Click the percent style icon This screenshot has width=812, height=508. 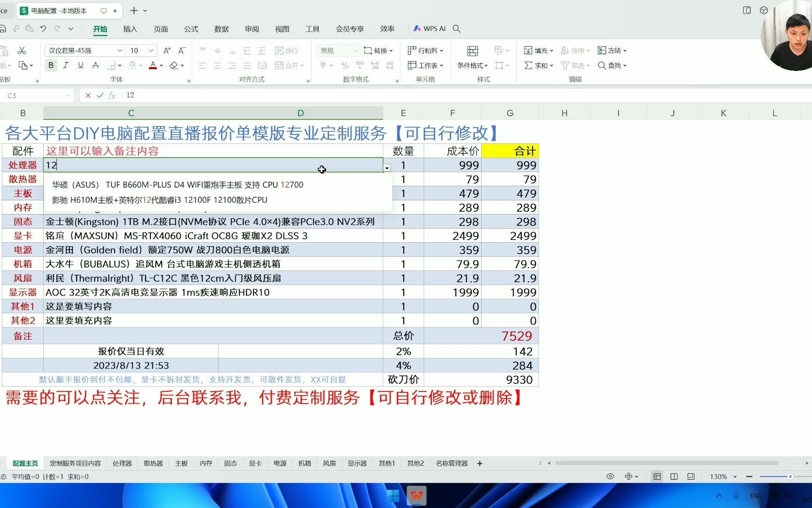345,65
